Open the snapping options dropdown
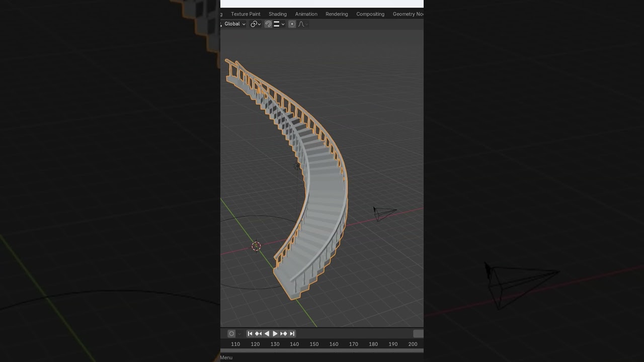The image size is (644, 362). point(279,24)
